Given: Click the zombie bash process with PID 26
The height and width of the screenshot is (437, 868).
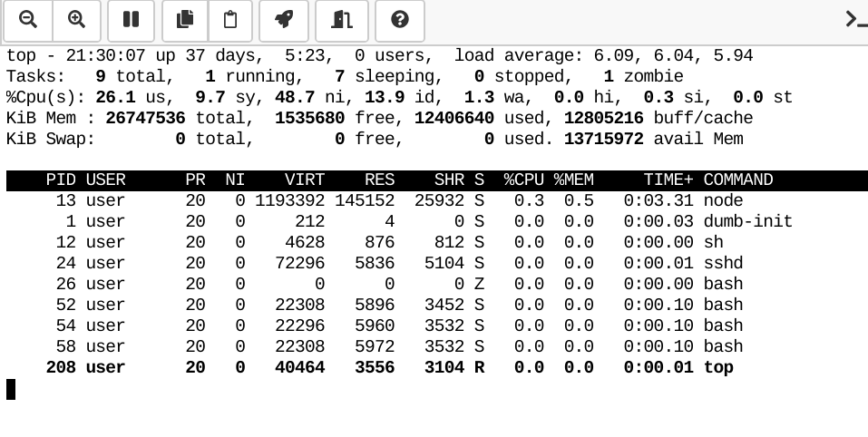Looking at the screenshot, I should coord(723,284).
